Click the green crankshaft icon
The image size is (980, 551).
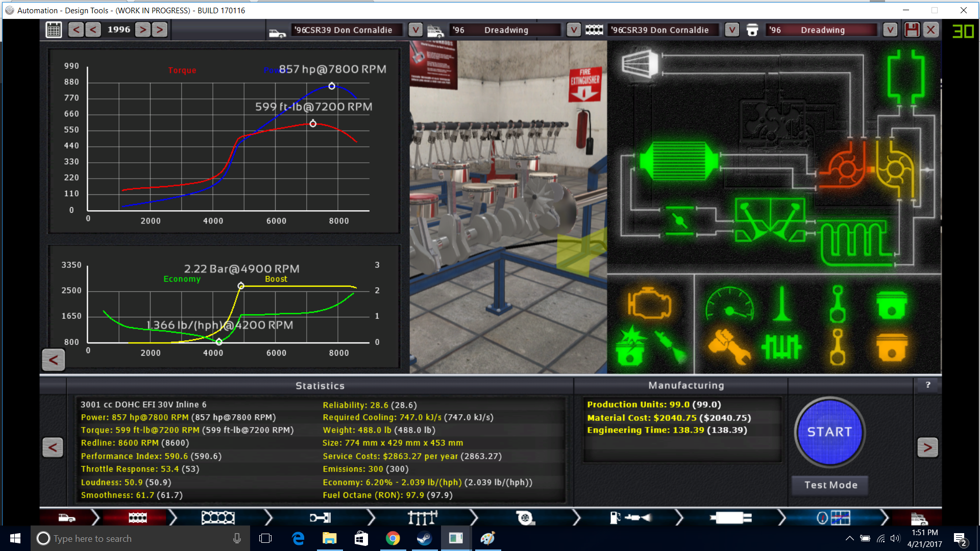pyautogui.click(x=781, y=347)
